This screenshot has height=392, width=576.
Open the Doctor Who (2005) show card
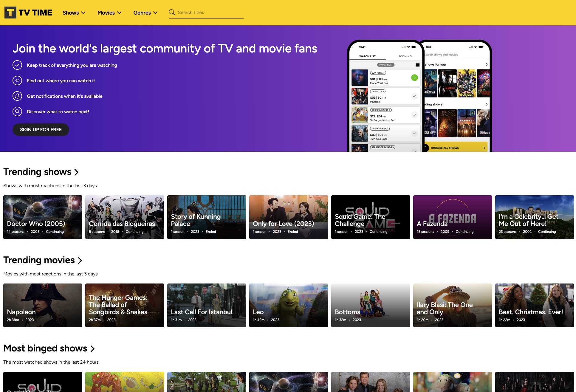[43, 217]
